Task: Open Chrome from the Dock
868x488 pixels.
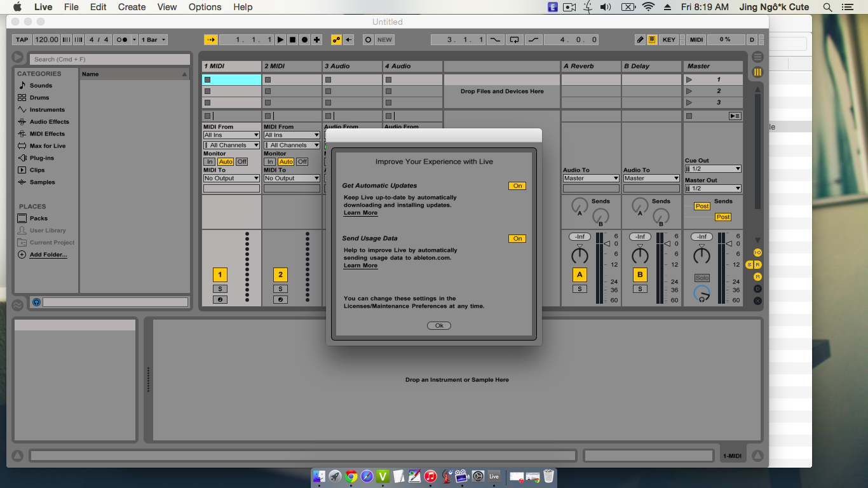Action: tap(351, 476)
